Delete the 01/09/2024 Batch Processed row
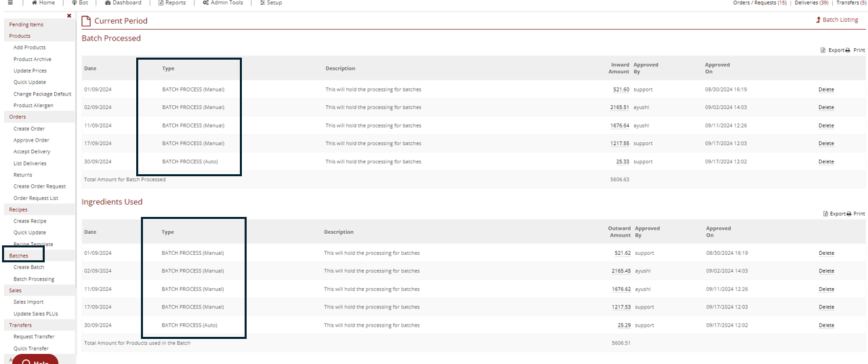868x364 pixels. click(826, 89)
